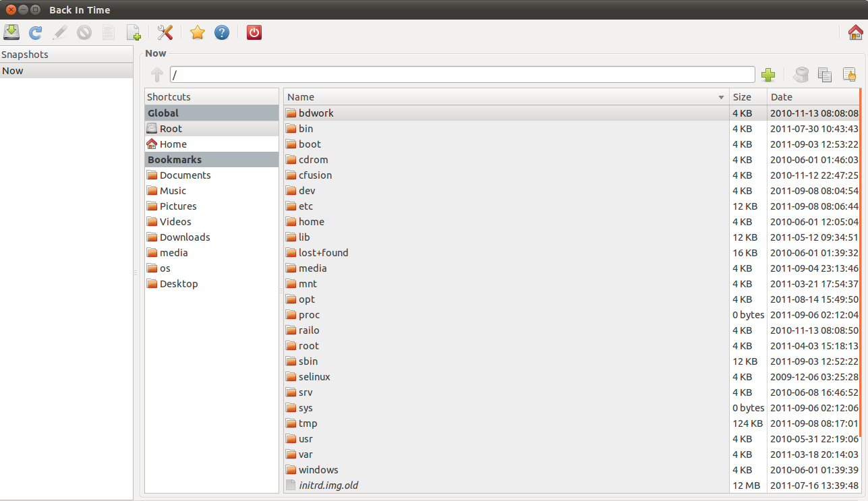The width and height of the screenshot is (868, 501).
Task: Select the Downloads bookmark
Action: (x=185, y=237)
